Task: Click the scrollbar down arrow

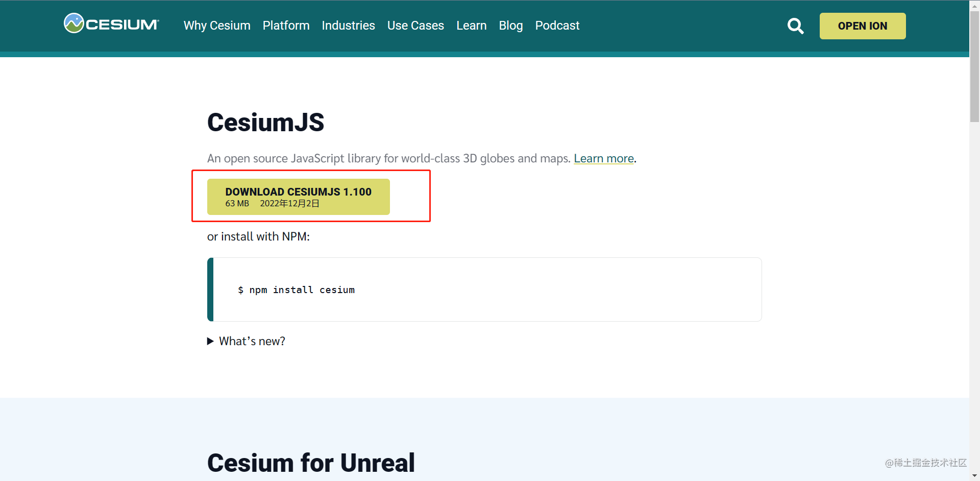Action: [974, 476]
